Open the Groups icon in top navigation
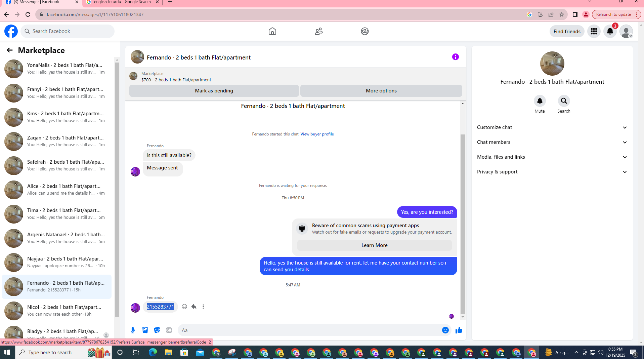The image size is (644, 359). [364, 31]
